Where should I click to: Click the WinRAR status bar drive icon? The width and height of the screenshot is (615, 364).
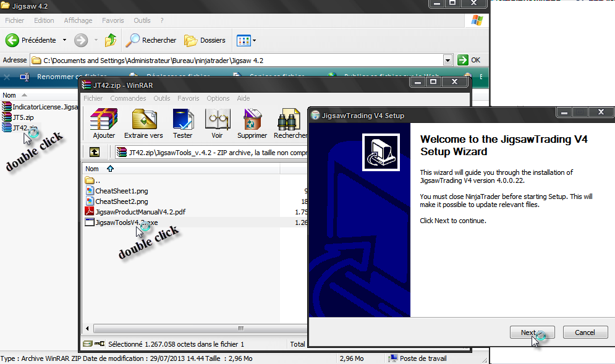coord(88,344)
